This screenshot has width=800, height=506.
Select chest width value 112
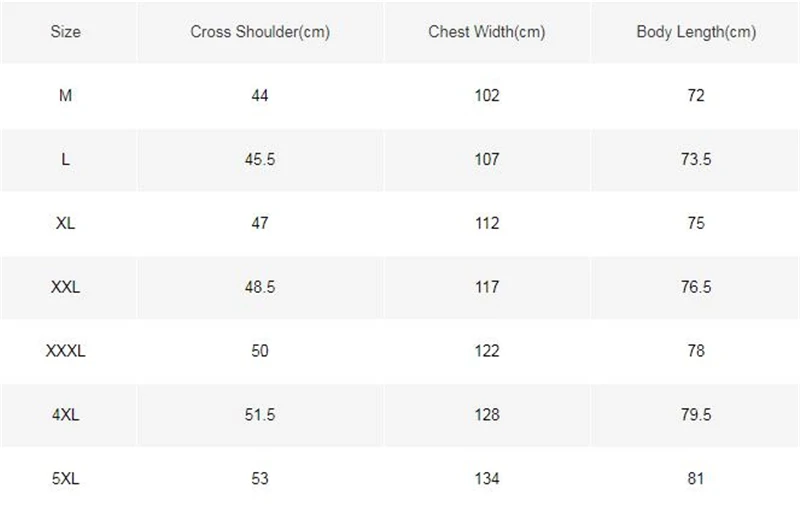point(487,223)
